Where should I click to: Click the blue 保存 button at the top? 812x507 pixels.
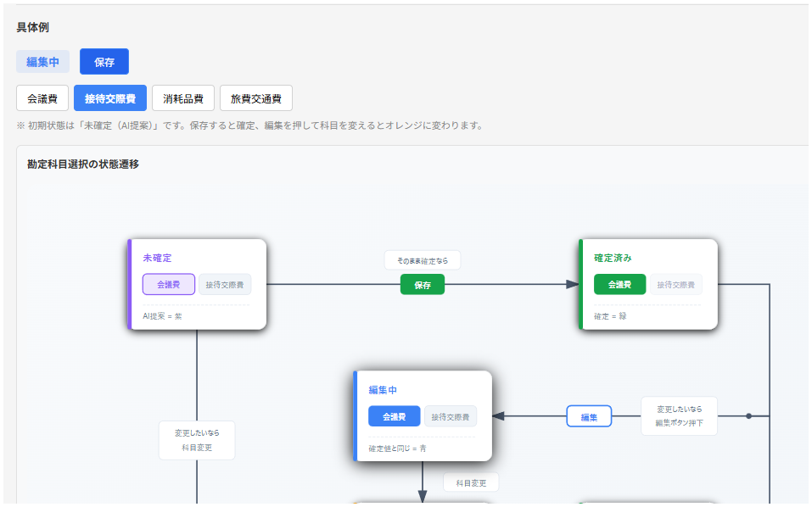[x=104, y=61]
